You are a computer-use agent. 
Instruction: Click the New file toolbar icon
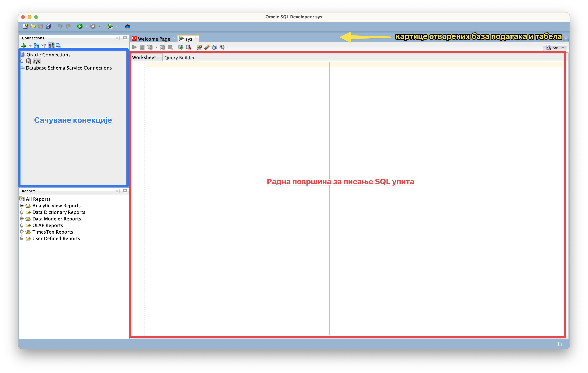point(25,26)
